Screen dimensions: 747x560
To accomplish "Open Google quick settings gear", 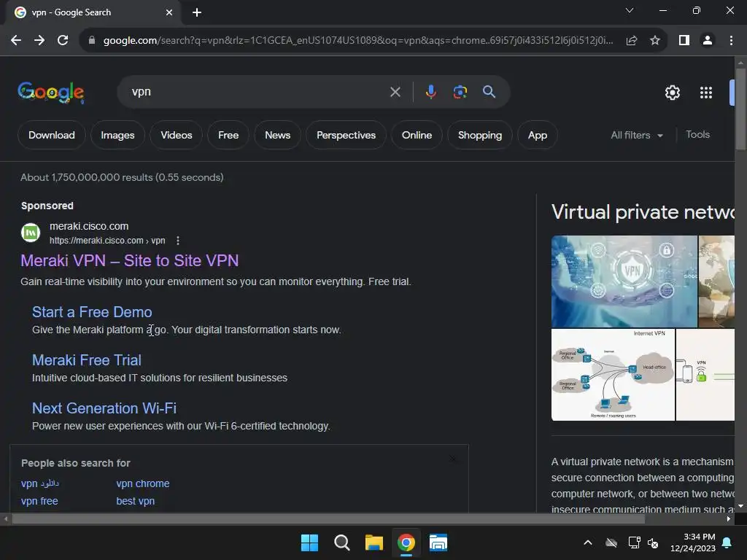I will 672,93.
